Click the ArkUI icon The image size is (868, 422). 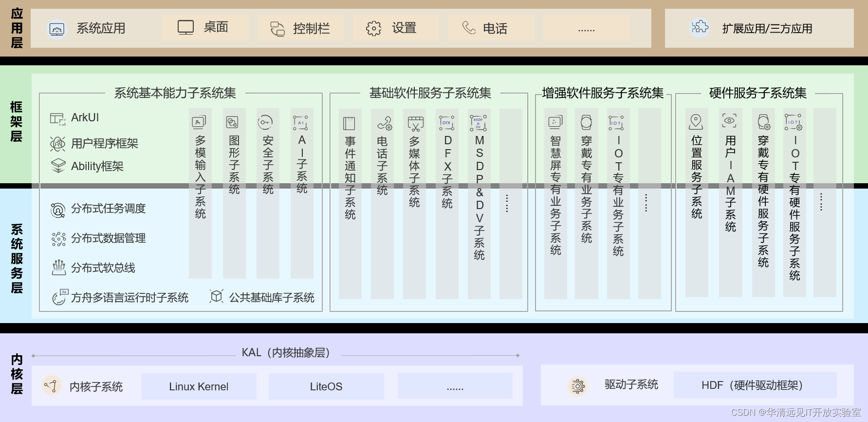57,118
